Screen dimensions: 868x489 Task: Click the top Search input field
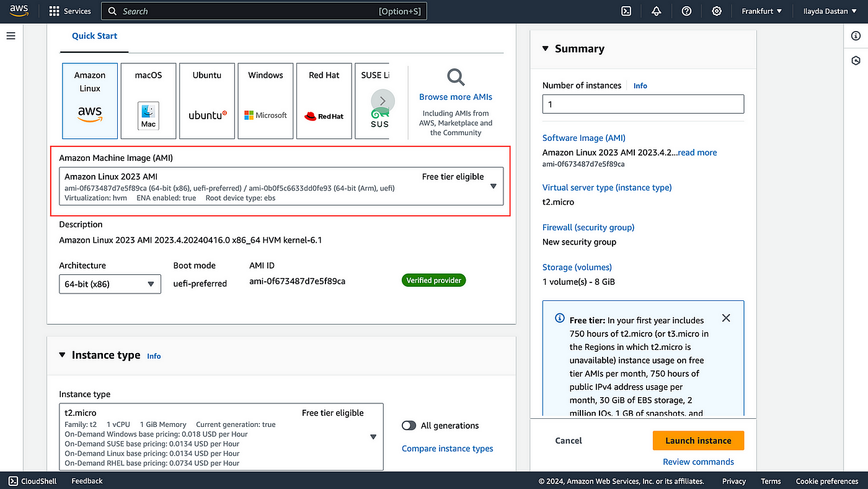[263, 11]
